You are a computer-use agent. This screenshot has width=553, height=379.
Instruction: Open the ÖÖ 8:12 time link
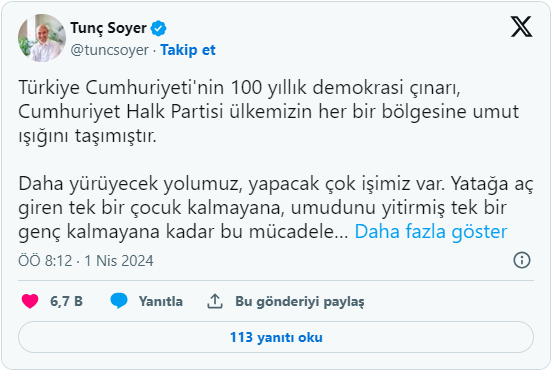coord(45,261)
